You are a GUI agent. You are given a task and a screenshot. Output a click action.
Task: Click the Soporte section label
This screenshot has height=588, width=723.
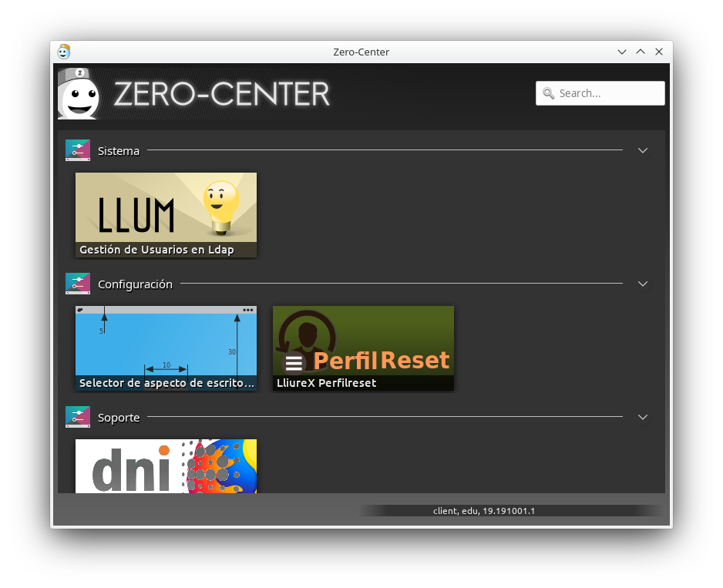pos(119,418)
